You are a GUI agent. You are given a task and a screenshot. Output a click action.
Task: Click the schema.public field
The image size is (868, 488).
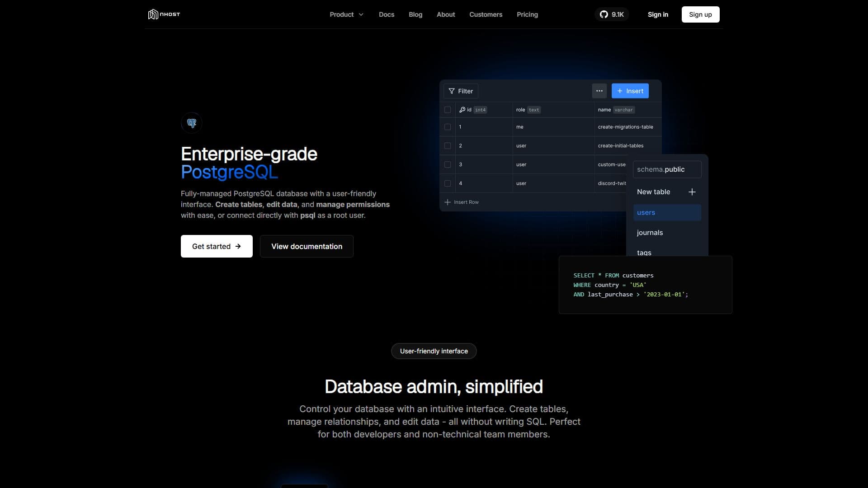point(667,169)
